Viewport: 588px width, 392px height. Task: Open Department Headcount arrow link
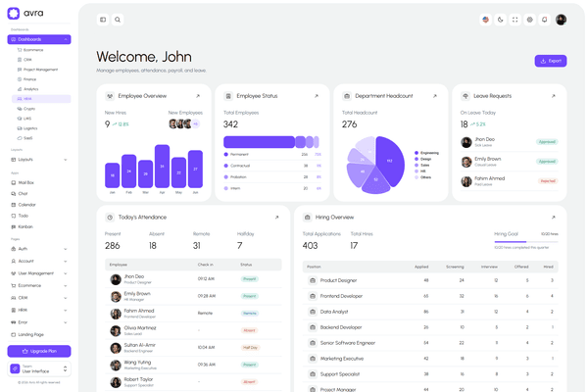435,96
